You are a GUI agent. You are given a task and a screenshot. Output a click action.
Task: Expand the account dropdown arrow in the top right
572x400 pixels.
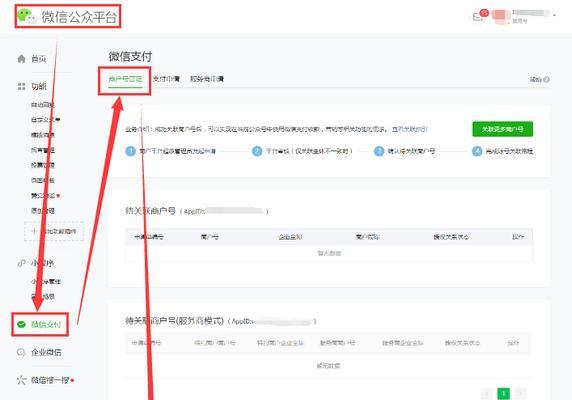click(554, 15)
